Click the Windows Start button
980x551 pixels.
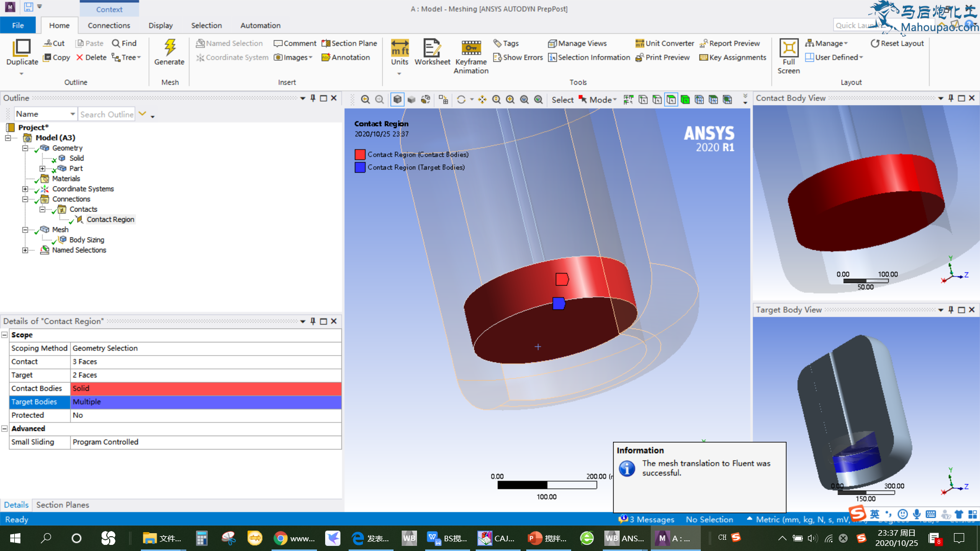click(x=15, y=538)
